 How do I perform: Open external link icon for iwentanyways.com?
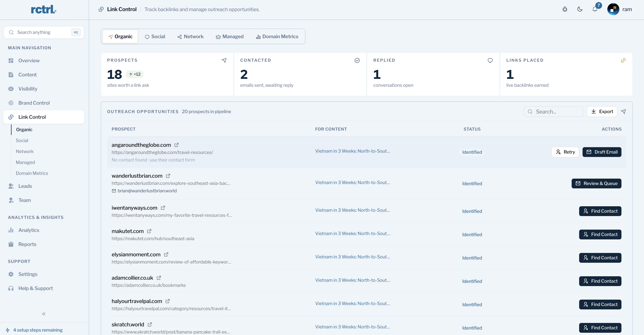tap(163, 208)
